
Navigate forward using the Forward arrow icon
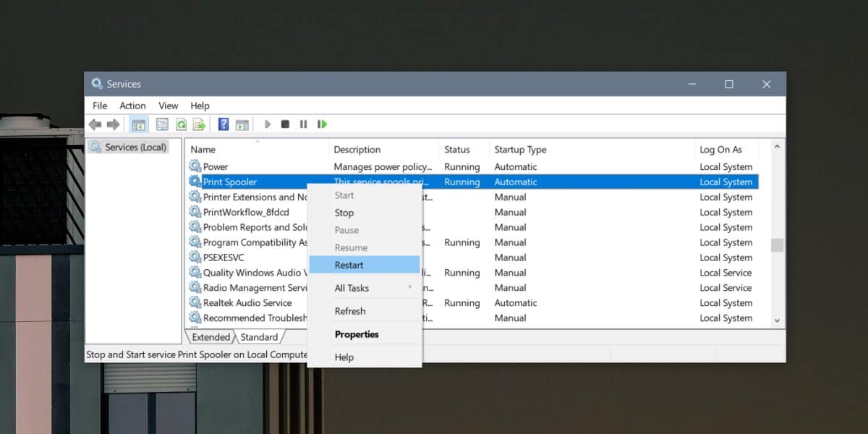point(114,124)
